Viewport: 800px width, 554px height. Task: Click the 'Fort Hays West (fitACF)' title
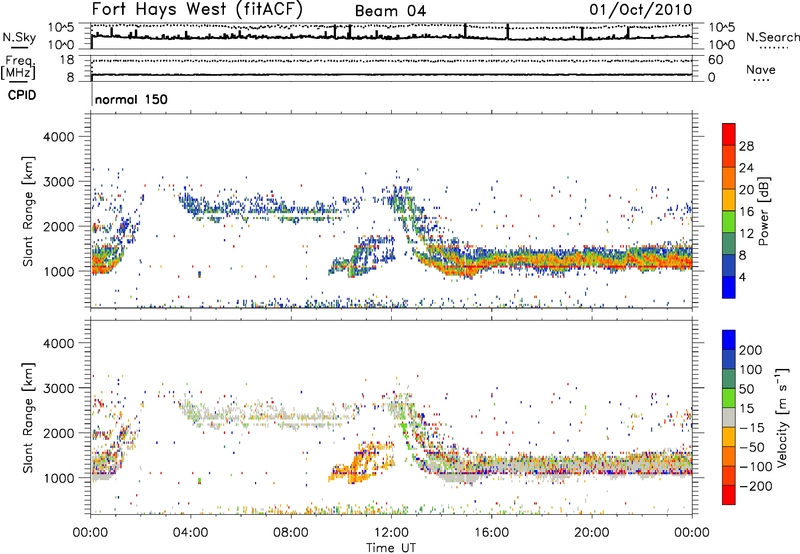coord(197,9)
